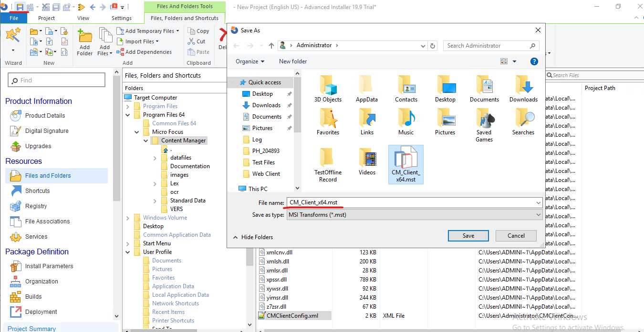This screenshot has width=644, height=332.
Task: Click the Add Folder toolbar icon
Action: 84,40
